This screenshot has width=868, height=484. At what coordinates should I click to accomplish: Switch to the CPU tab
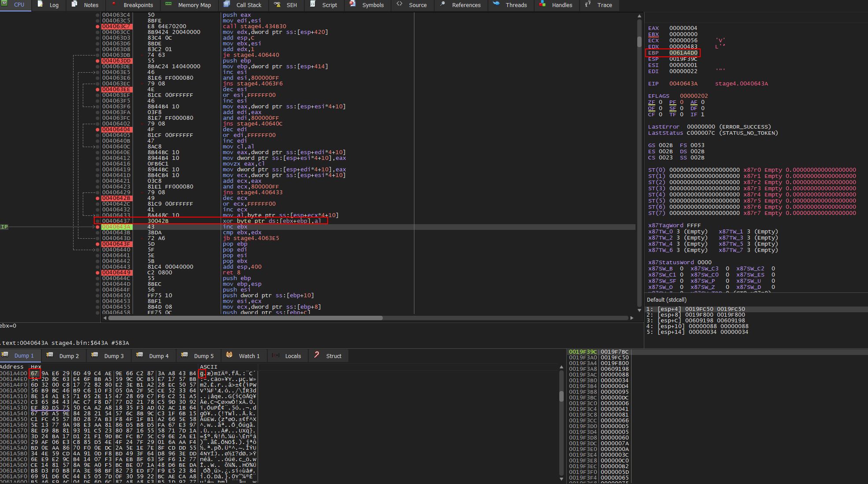[x=15, y=5]
